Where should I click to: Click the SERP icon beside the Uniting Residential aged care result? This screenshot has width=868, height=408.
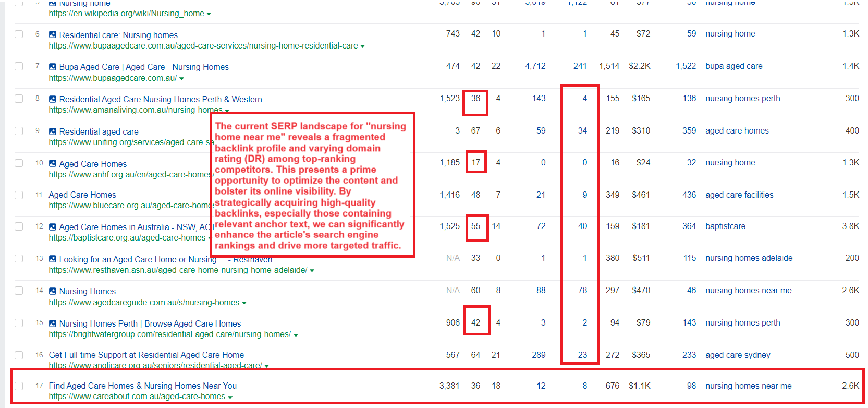(53, 131)
